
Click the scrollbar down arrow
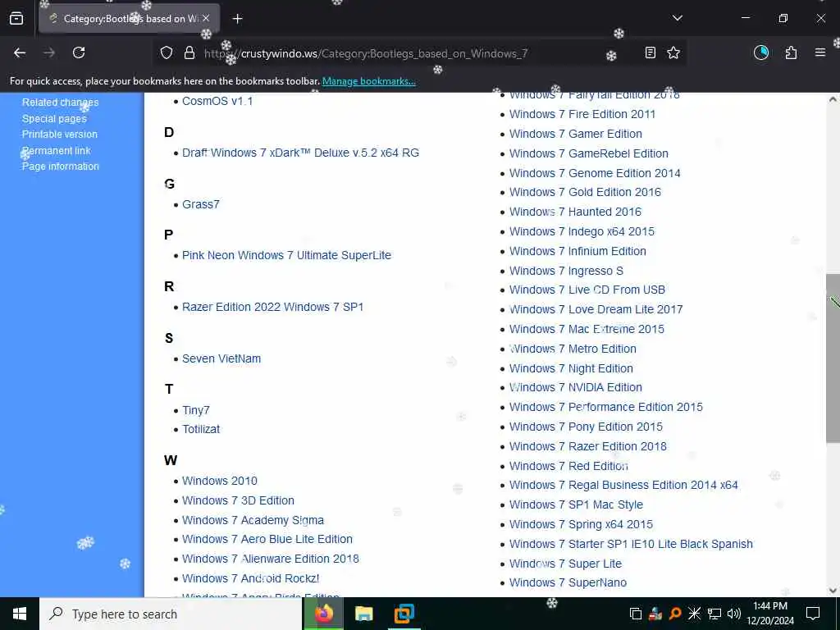coord(833,591)
